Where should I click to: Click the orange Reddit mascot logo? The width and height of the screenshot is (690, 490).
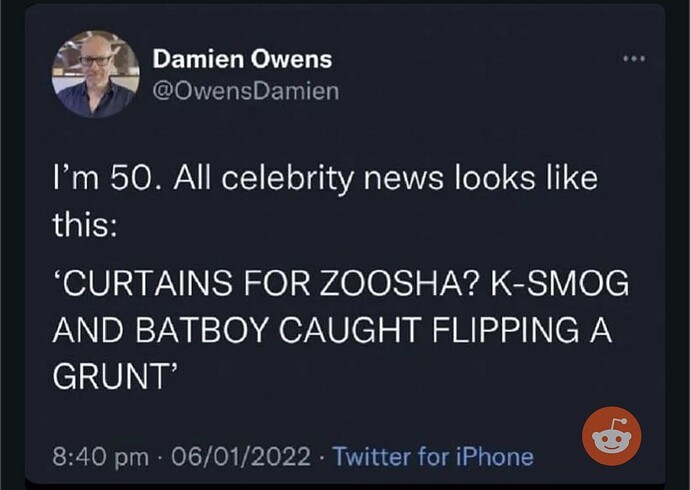(612, 436)
